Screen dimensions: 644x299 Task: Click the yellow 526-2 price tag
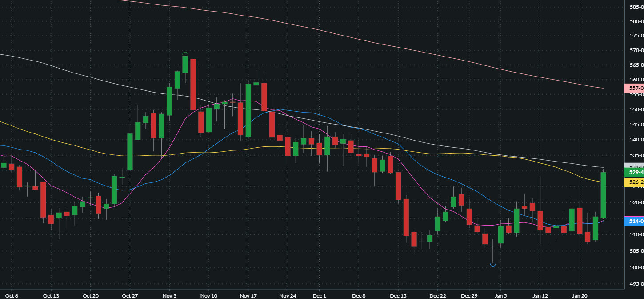634,182
